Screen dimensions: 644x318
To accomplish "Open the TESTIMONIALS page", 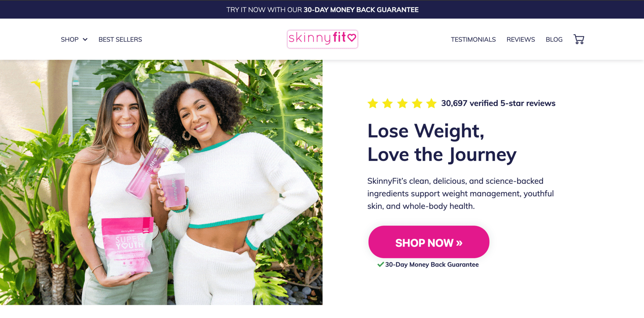I will (x=473, y=40).
